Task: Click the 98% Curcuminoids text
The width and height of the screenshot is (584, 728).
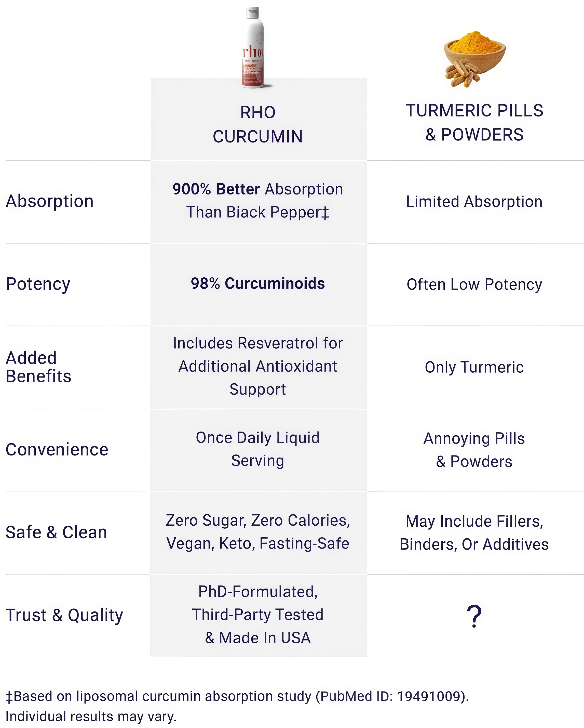Action: click(258, 284)
